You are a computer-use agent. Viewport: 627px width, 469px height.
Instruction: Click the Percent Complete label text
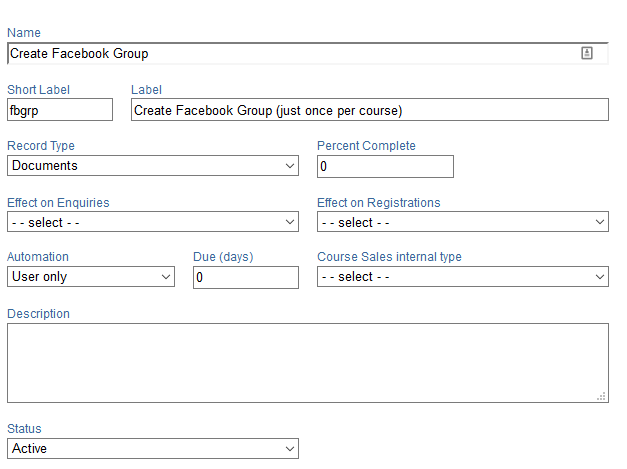click(x=366, y=146)
